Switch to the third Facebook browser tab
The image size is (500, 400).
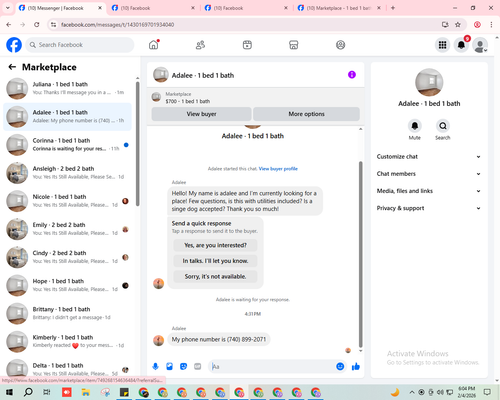click(x=246, y=8)
